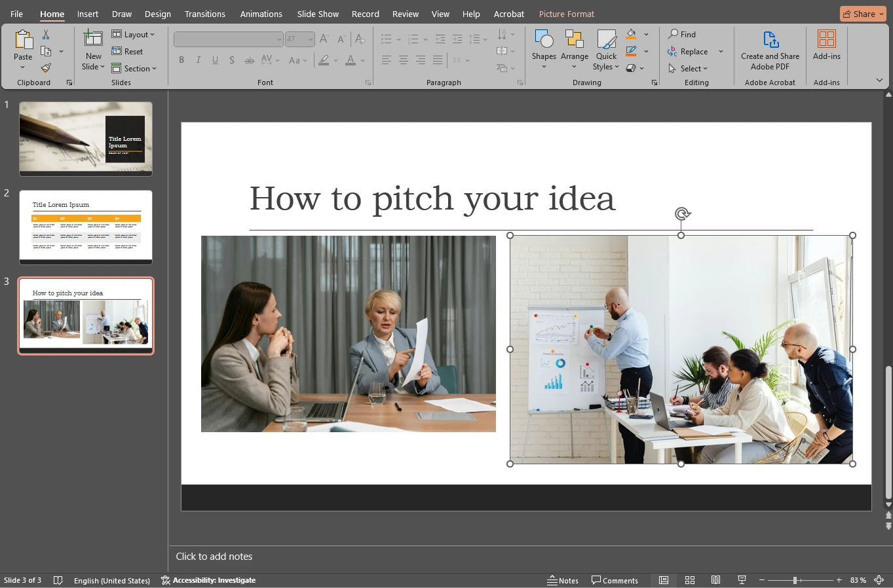Click the Copy icon
893x588 pixels.
[46, 51]
